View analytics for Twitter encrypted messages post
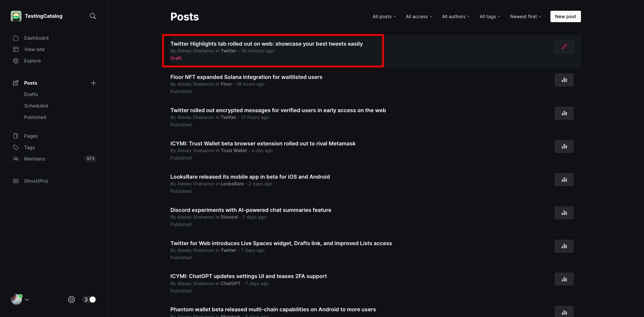The image size is (644, 317). coord(564,113)
